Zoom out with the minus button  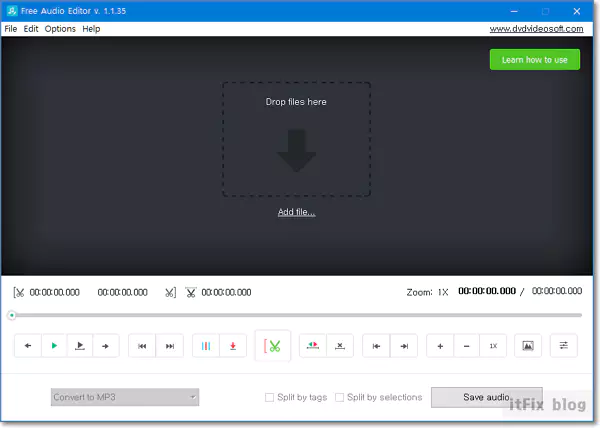[466, 346]
